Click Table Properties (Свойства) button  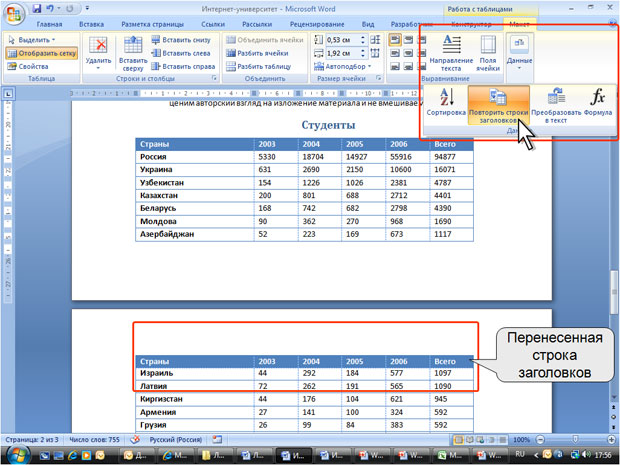coord(28,66)
